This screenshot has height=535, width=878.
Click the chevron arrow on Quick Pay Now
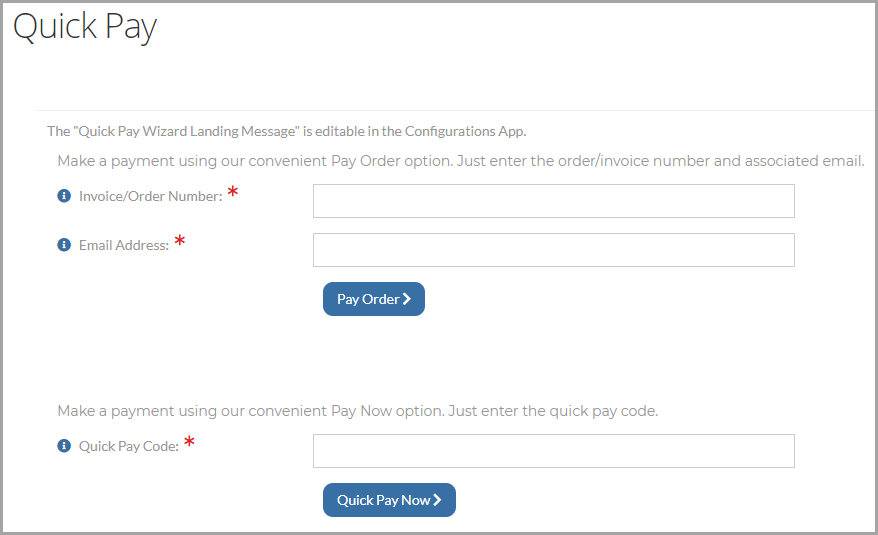[x=437, y=500]
